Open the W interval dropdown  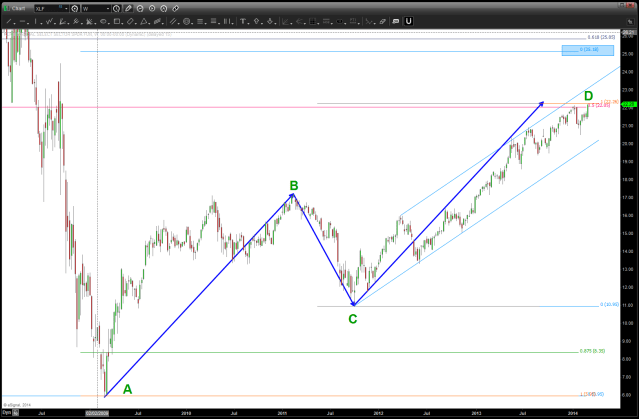(x=108, y=8)
